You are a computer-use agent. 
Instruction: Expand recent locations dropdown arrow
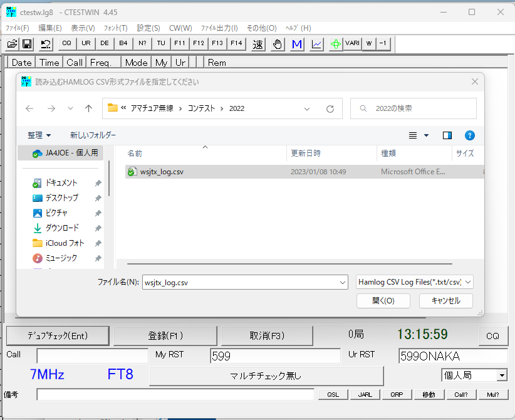(70, 108)
